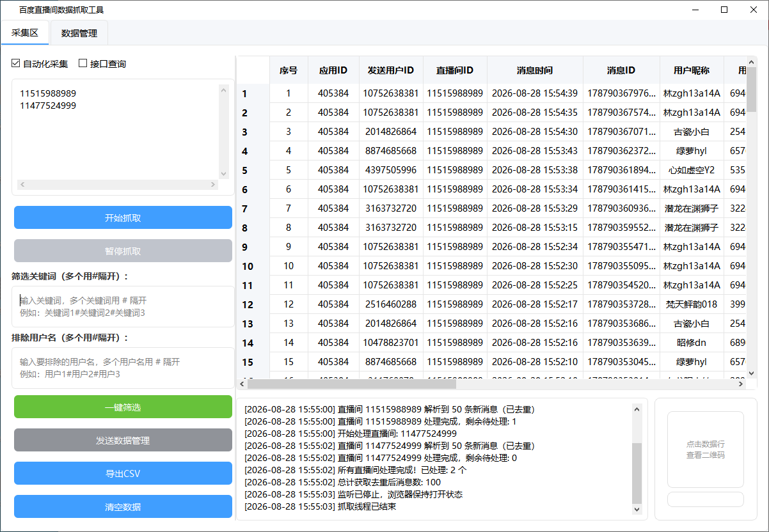Focus the 排除用户名 input box
This screenshot has height=532, width=769.
pos(123,368)
